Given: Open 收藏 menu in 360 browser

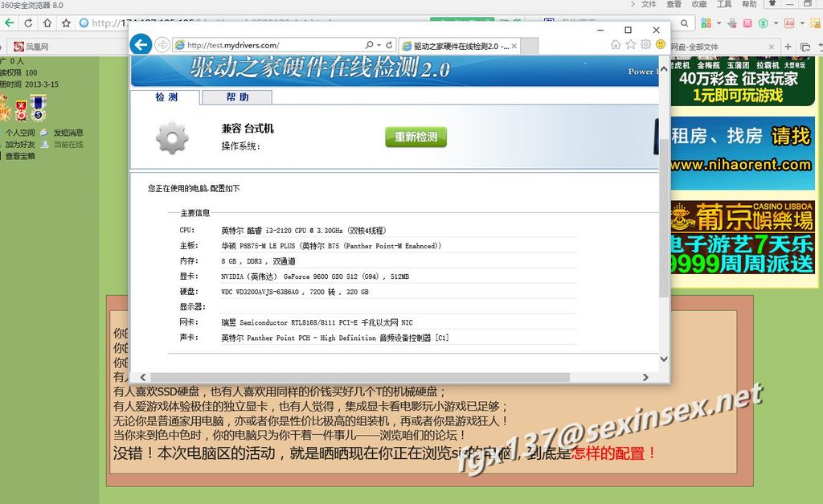Looking at the screenshot, I should pos(699,4).
